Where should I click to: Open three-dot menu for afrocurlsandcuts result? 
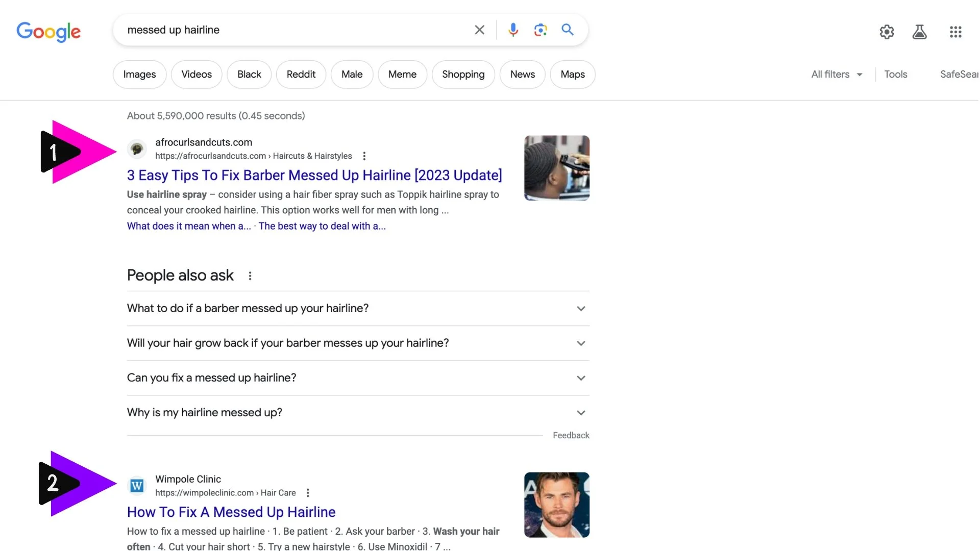(x=364, y=156)
